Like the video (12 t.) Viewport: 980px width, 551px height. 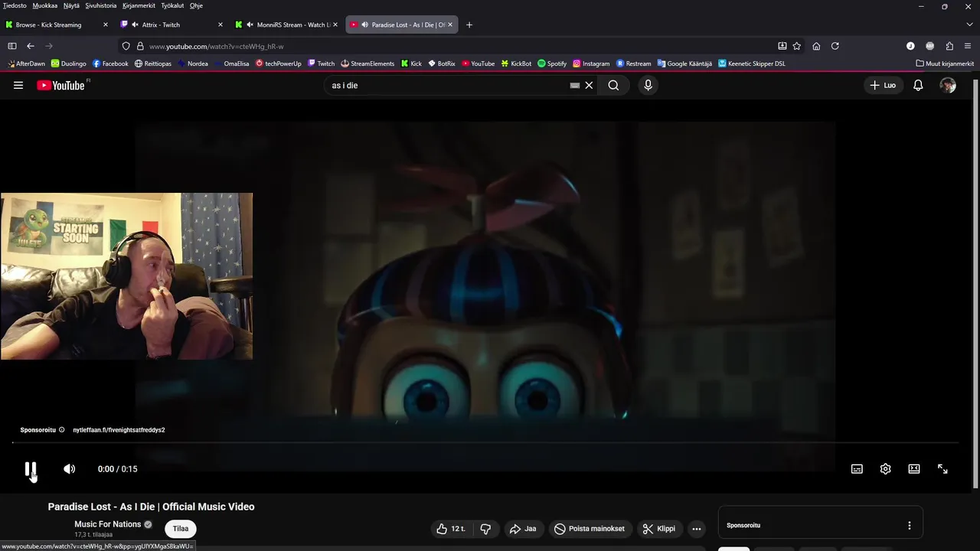[x=452, y=529]
